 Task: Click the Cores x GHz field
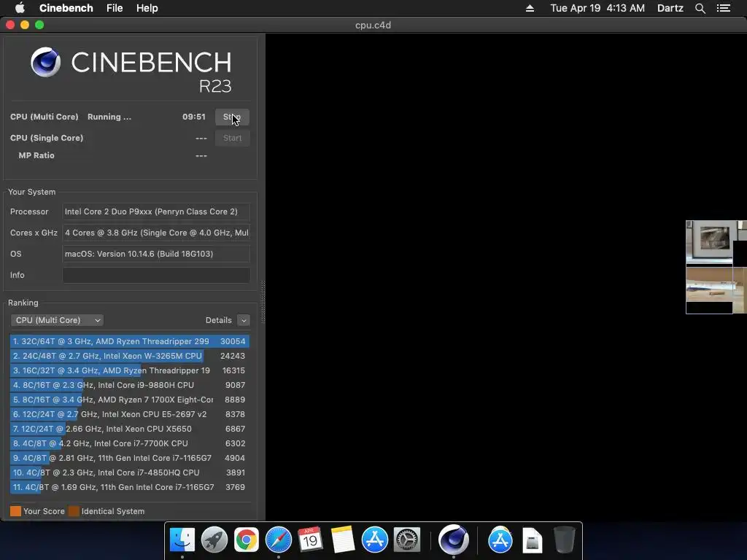pyautogui.click(x=156, y=233)
